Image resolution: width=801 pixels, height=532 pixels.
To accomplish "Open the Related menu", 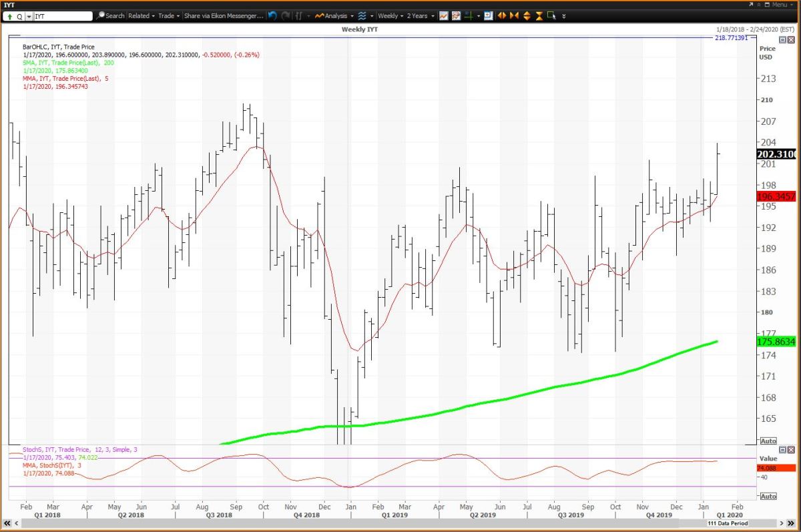I will click(142, 15).
